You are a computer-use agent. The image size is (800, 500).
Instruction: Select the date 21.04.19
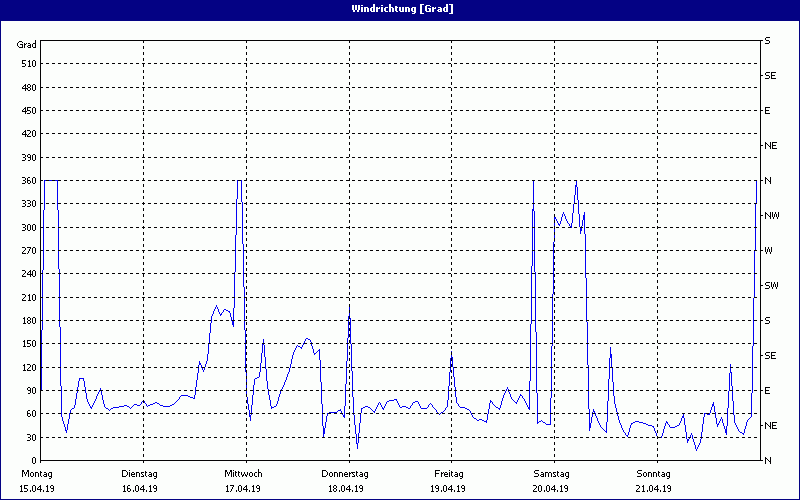click(654, 488)
